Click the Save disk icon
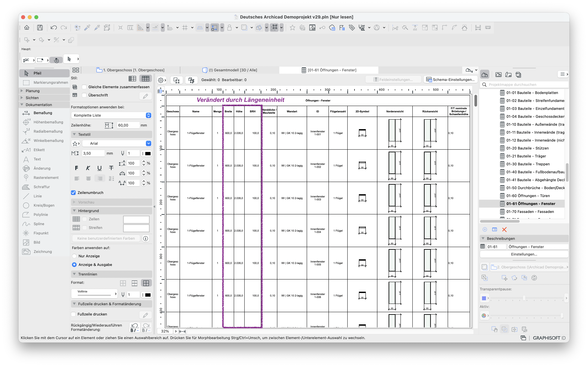Viewport: 588px width, 367px height. [x=40, y=28]
